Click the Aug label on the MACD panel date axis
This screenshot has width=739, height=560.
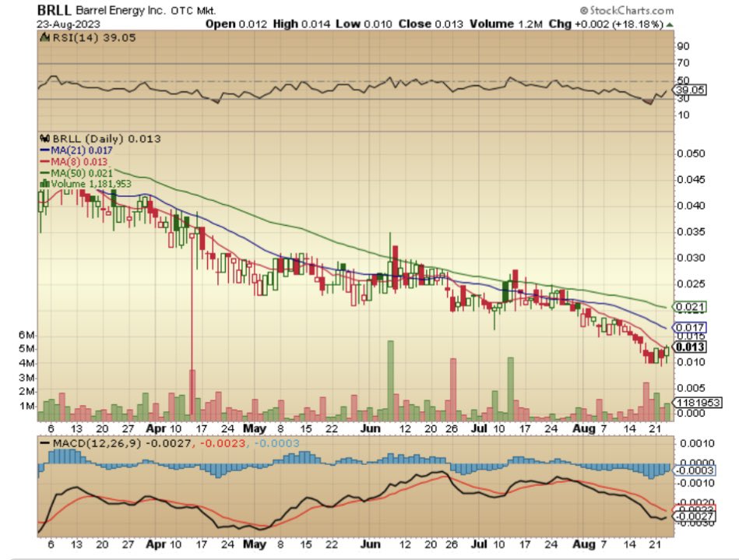pyautogui.click(x=584, y=544)
